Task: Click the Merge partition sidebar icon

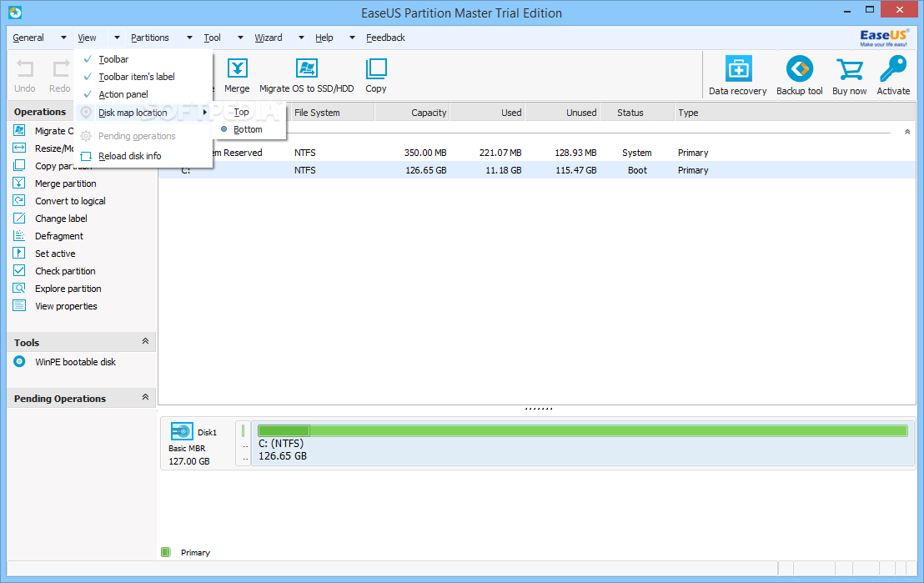Action: click(x=19, y=183)
